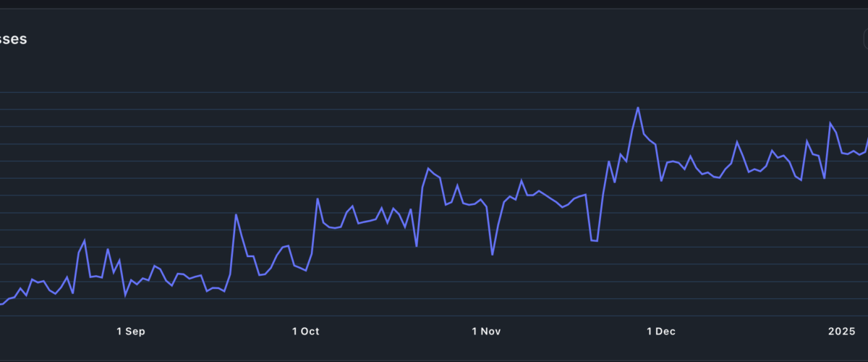Click the flat-bottomed dip in mid-to-late November
This screenshot has height=362, width=868.
point(595,240)
